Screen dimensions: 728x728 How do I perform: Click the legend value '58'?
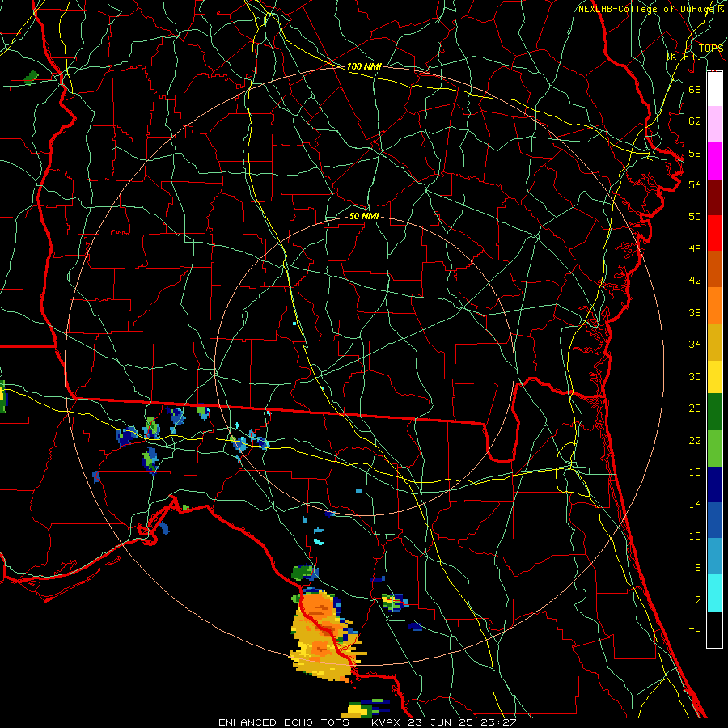(695, 153)
